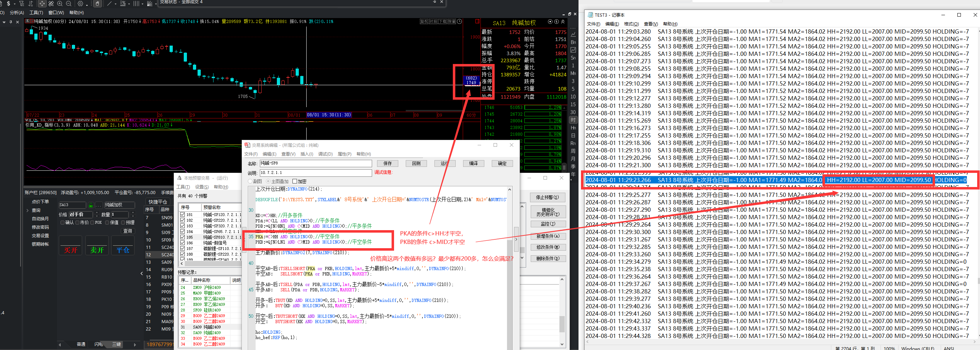Tick the 加密 encryption checkbox

coord(295,181)
